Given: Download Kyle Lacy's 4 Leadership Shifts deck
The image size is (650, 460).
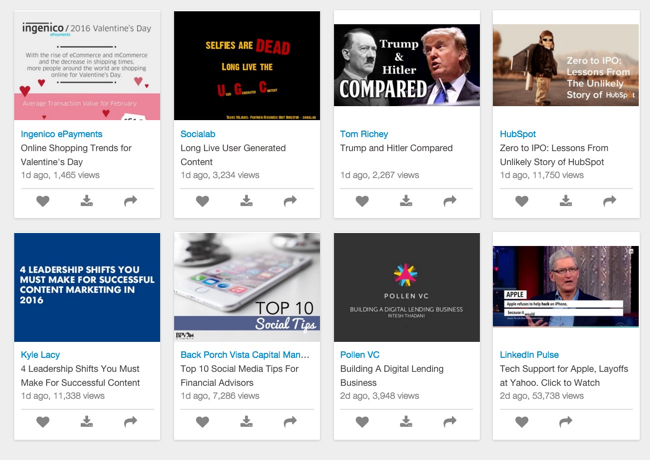Looking at the screenshot, I should click(x=87, y=421).
